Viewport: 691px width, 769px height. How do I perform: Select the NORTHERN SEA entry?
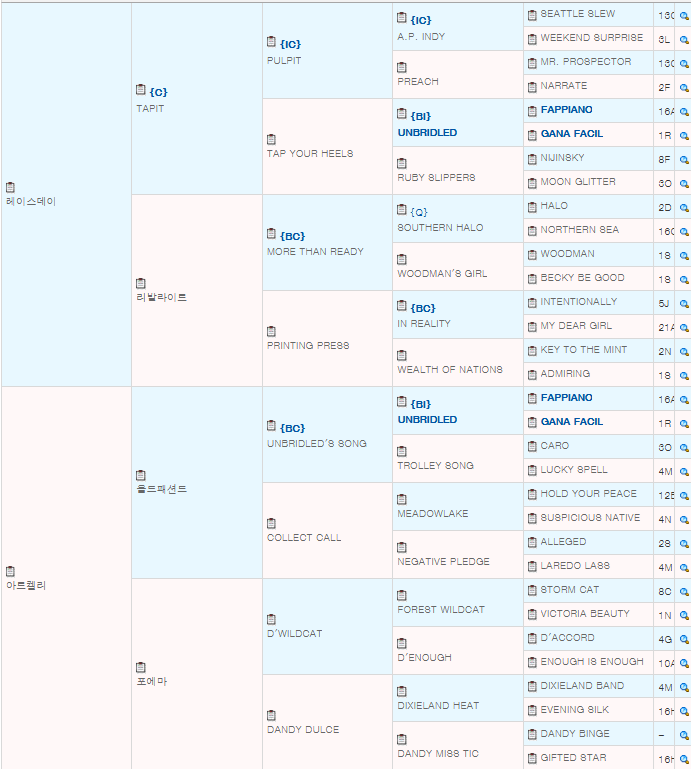[580, 230]
